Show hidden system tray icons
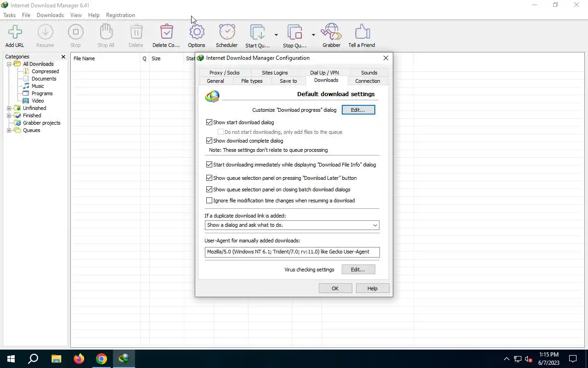The height and width of the screenshot is (368, 588). click(507, 359)
